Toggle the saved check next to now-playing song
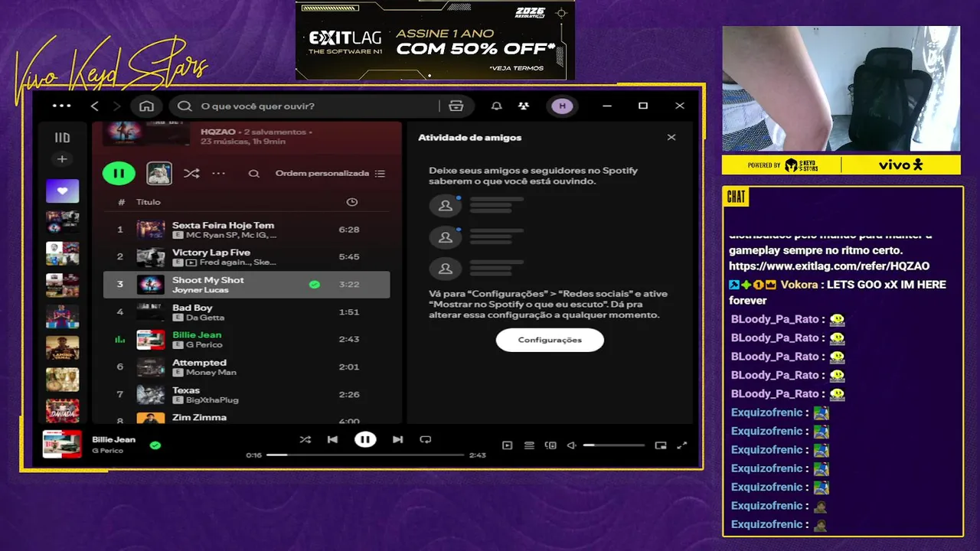Image resolution: width=980 pixels, height=551 pixels. (155, 445)
